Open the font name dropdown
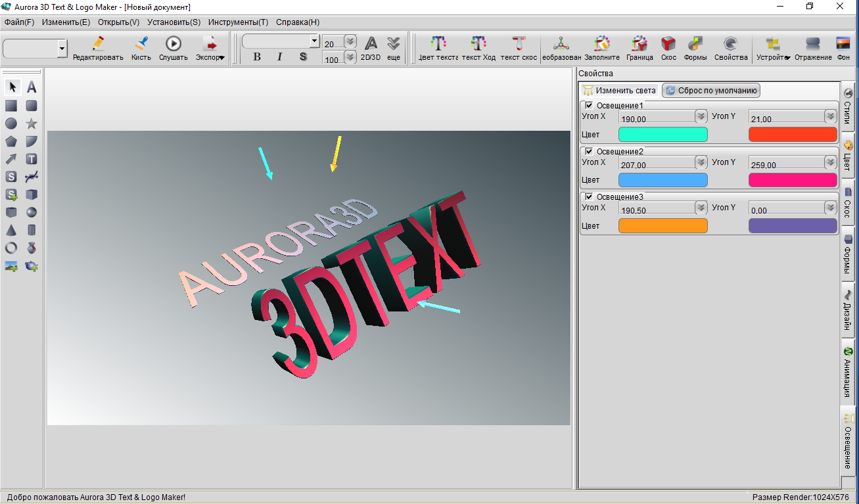 click(x=314, y=41)
